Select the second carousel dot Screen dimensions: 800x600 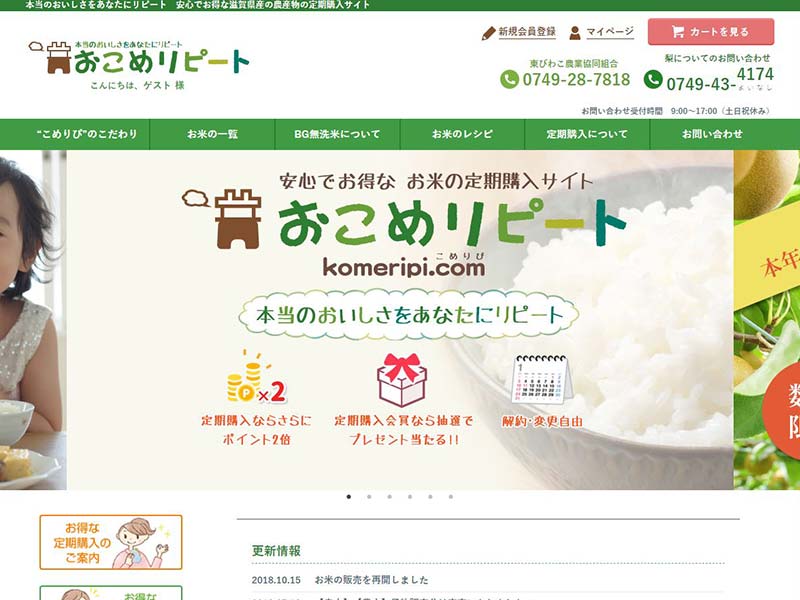[x=369, y=496]
